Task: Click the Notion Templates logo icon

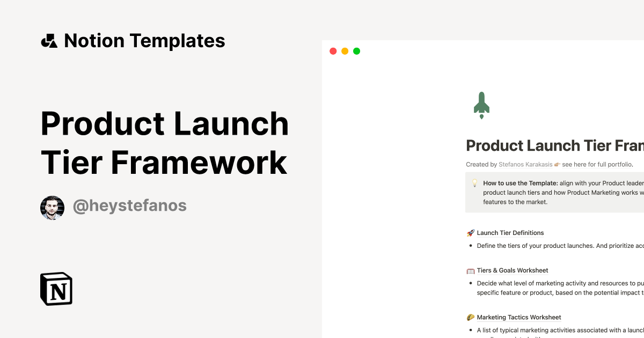Action: click(x=49, y=40)
